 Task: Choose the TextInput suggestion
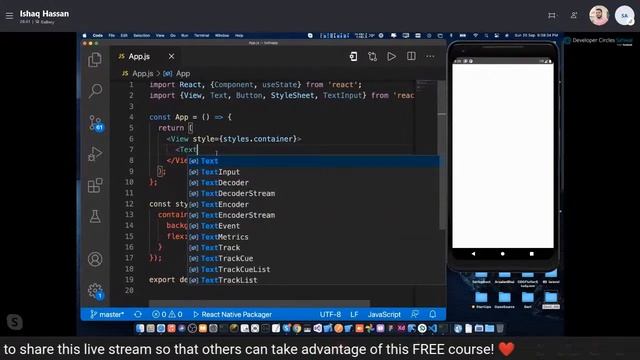pyautogui.click(x=313, y=172)
